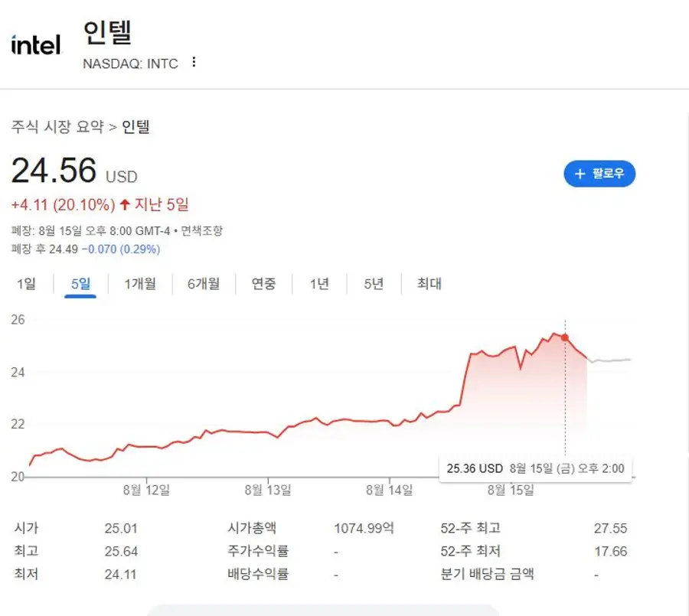The height and width of the screenshot is (616, 689).
Task: Click the gray after-hours chart line
Action: click(x=610, y=360)
